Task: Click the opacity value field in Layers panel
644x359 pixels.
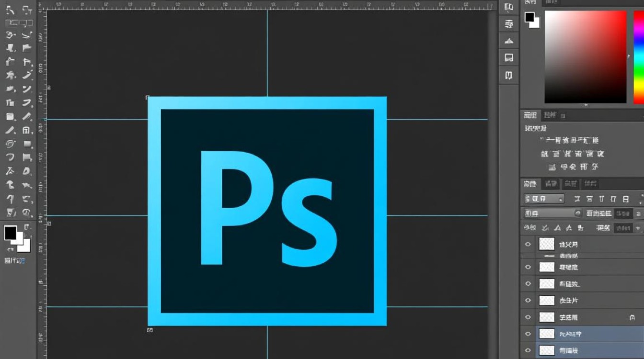Action: click(x=622, y=213)
